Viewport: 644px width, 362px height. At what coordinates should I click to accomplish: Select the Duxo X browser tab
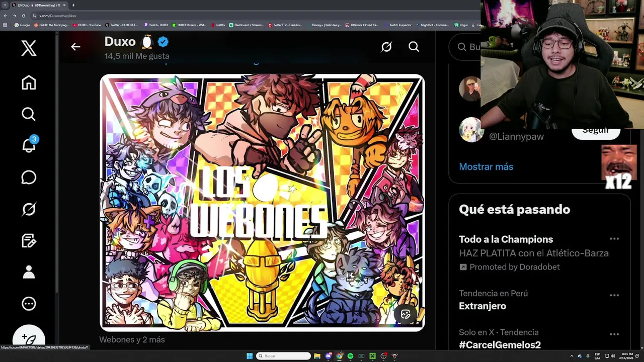click(x=39, y=5)
